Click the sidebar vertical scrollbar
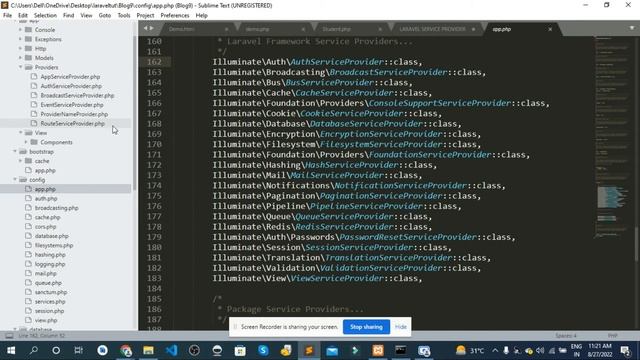640x360 pixels. coord(135,112)
